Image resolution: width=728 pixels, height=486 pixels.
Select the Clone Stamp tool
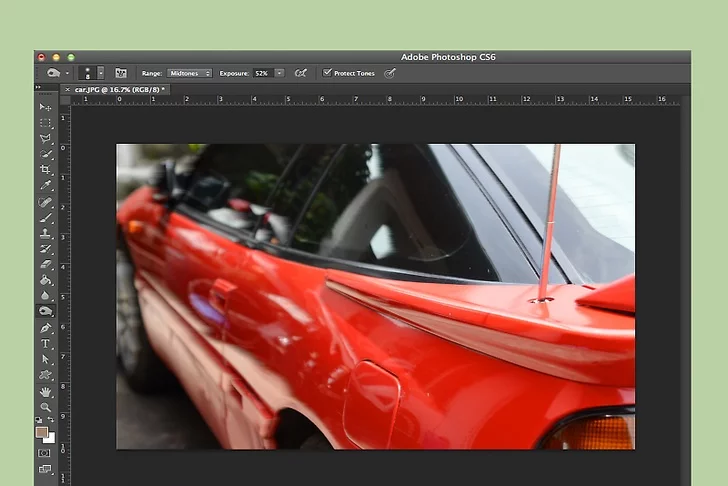click(x=46, y=233)
